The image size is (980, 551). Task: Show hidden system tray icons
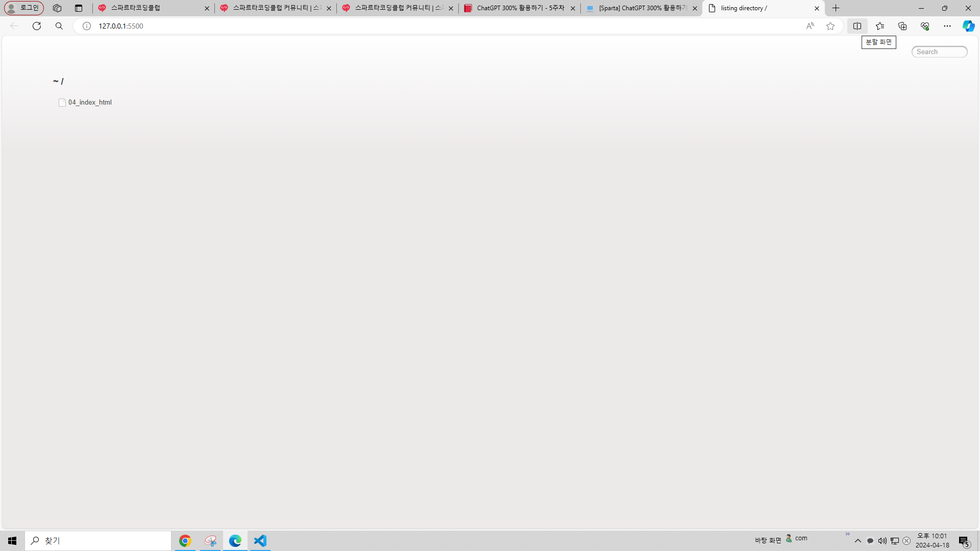(x=858, y=541)
